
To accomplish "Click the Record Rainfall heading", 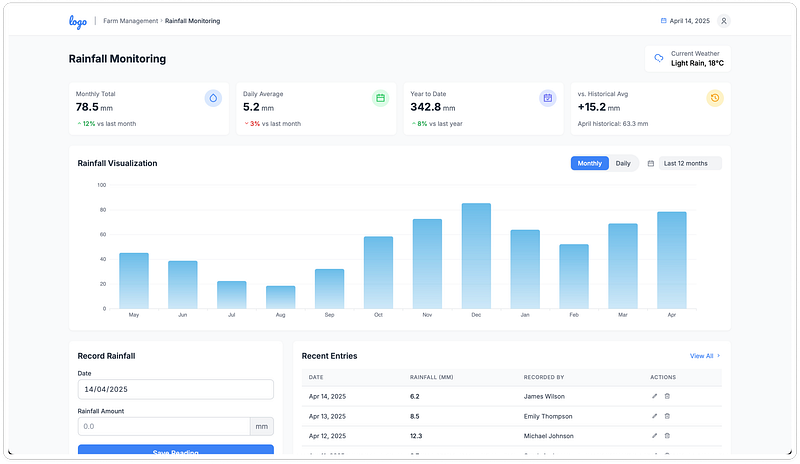I will [x=106, y=356].
